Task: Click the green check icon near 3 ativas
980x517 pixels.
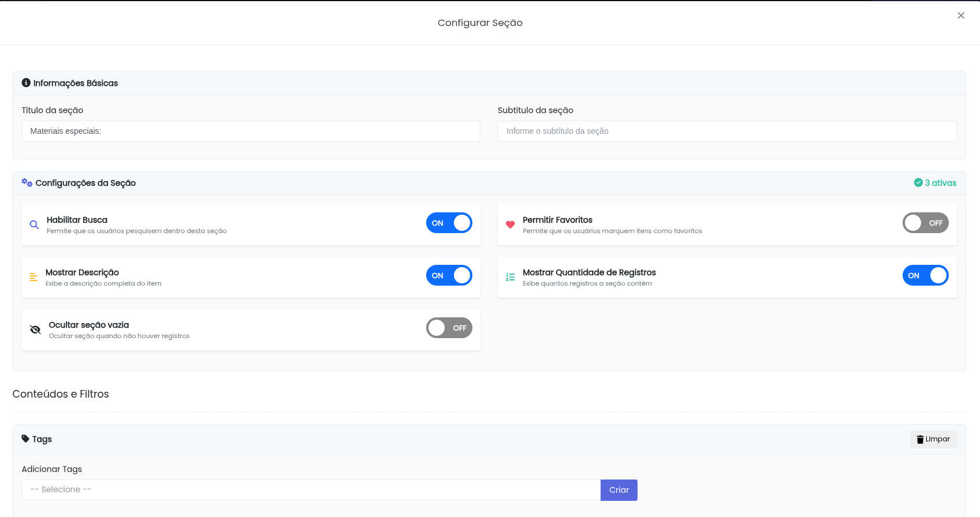Action: click(918, 183)
